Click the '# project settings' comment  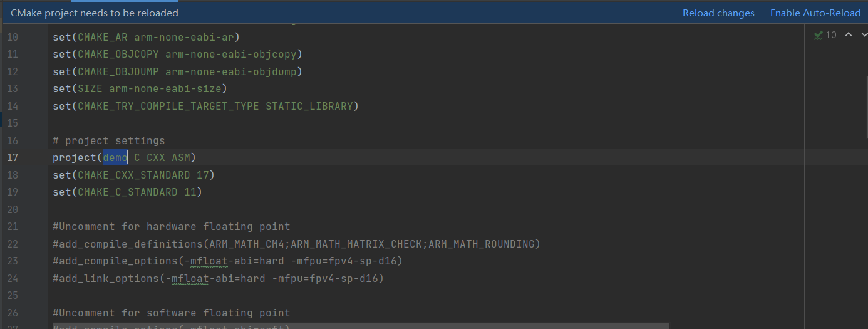coord(108,140)
